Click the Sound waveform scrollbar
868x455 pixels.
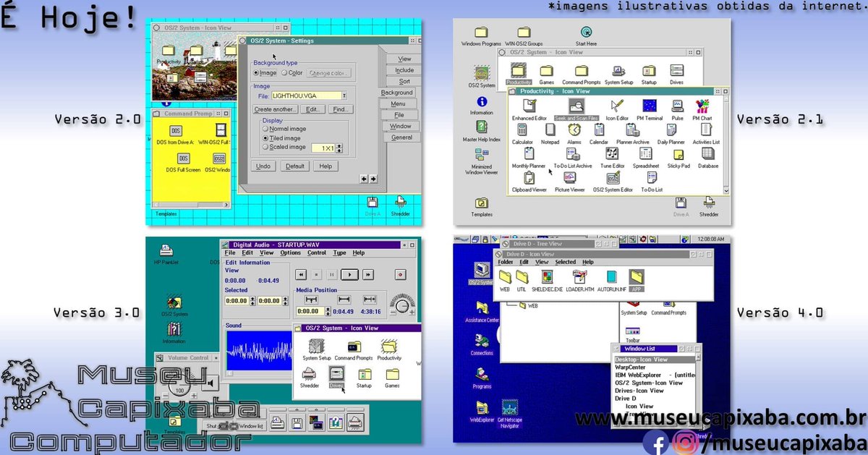pos(260,375)
